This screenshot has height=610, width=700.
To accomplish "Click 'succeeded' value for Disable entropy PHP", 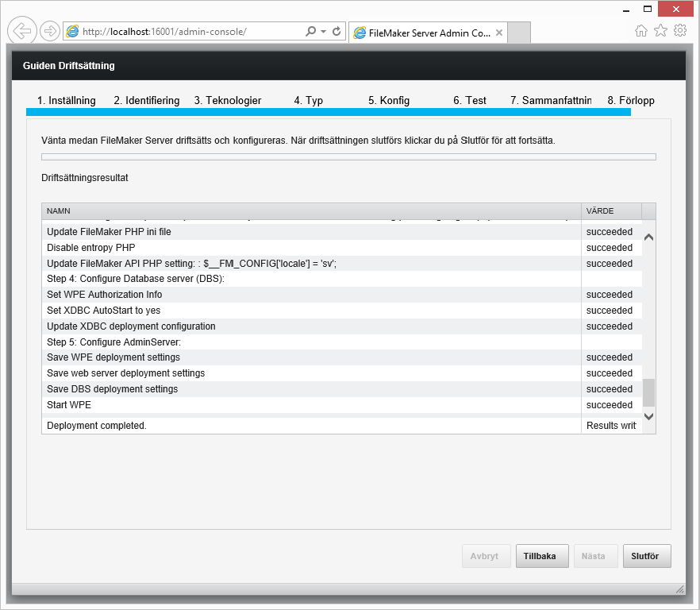I will pos(610,248).
